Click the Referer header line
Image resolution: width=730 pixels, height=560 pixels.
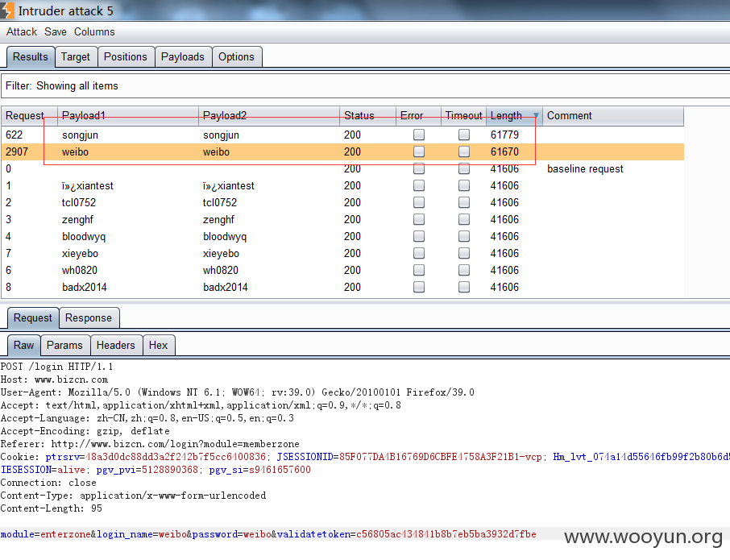[150, 444]
